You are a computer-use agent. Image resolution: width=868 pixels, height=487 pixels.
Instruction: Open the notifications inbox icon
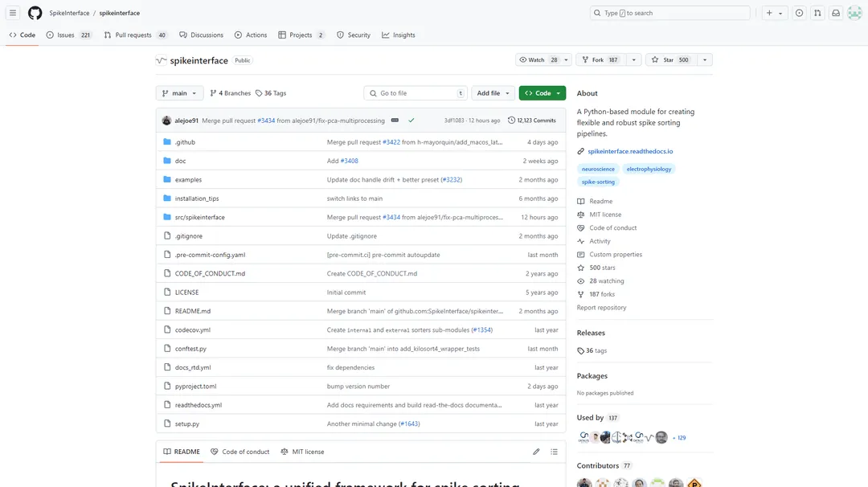click(836, 13)
